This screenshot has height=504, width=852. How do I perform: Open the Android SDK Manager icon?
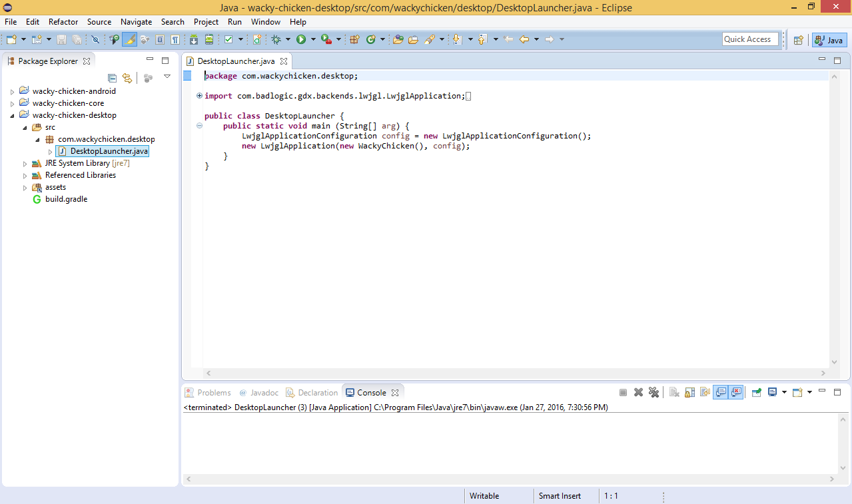click(194, 40)
